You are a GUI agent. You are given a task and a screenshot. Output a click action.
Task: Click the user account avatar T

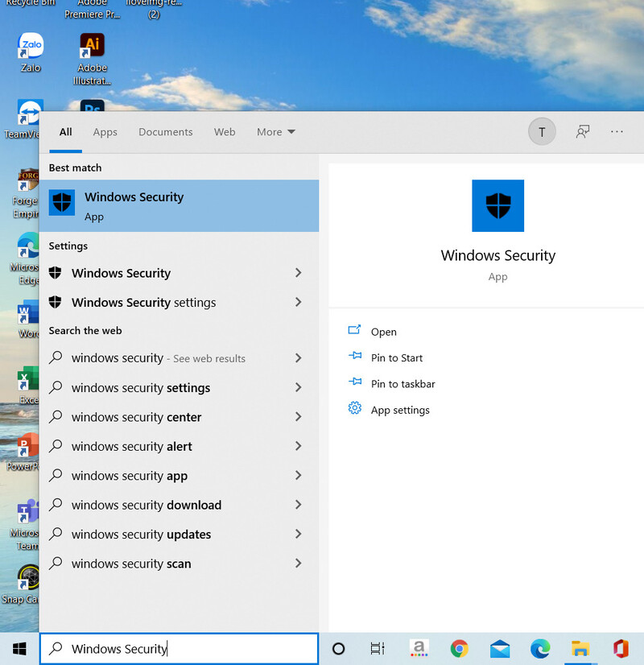[x=542, y=132]
